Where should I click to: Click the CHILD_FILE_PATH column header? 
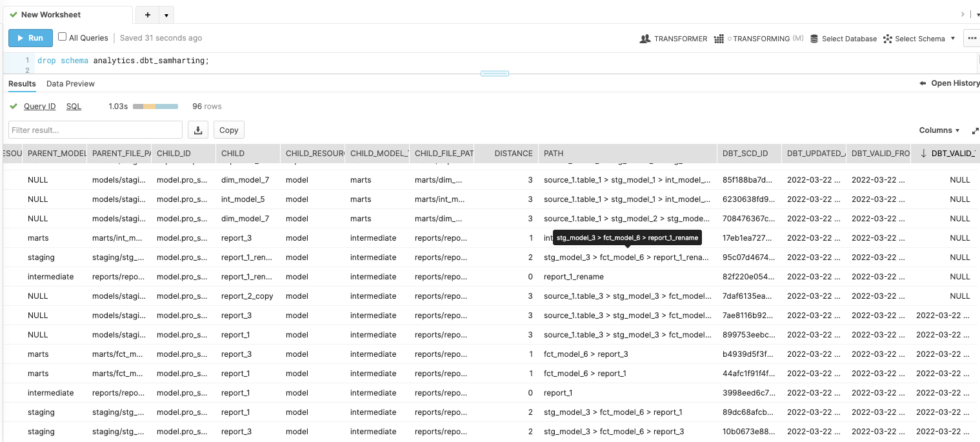point(441,153)
